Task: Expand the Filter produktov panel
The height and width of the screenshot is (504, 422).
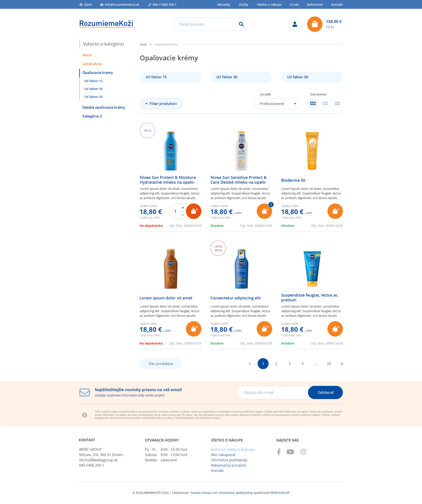Action: pyautogui.click(x=161, y=104)
